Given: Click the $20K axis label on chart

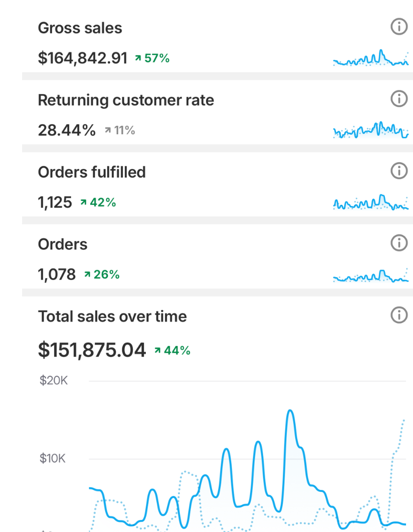Looking at the screenshot, I should pyautogui.click(x=54, y=381).
